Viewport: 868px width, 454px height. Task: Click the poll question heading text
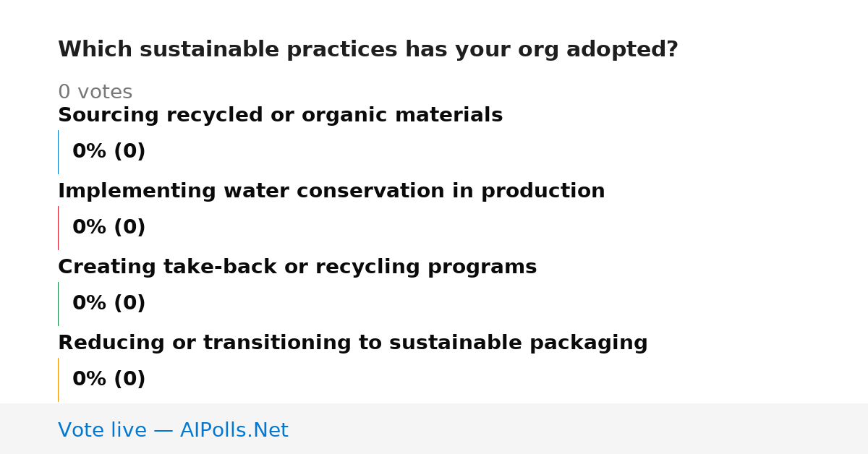pyautogui.click(x=367, y=50)
